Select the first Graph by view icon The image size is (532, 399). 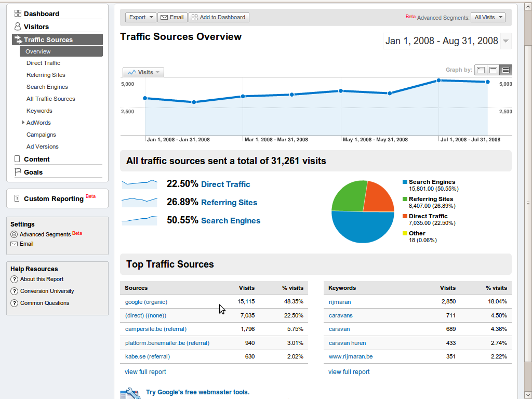(481, 70)
